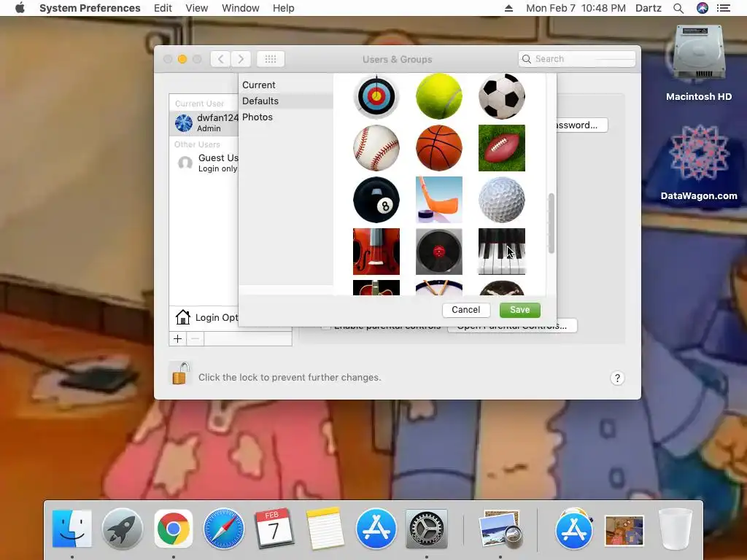The image size is (747, 560).
Task: Select the Guest User account
Action: 204,163
